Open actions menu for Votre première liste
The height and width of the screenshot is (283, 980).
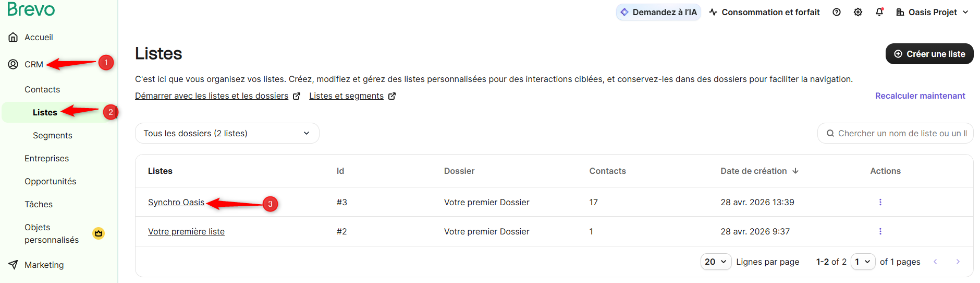(x=880, y=231)
